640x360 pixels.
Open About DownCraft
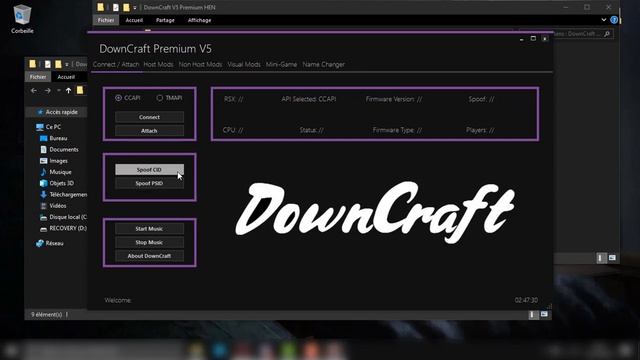(x=149, y=256)
